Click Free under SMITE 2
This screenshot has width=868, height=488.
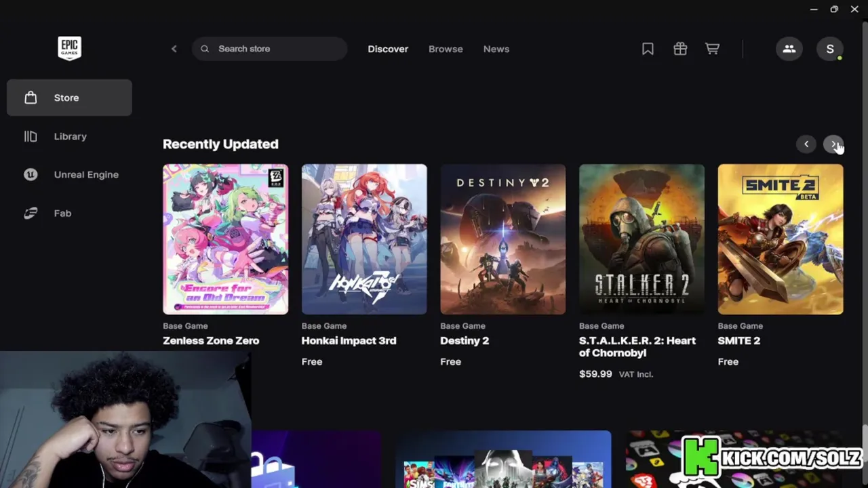[x=728, y=362]
